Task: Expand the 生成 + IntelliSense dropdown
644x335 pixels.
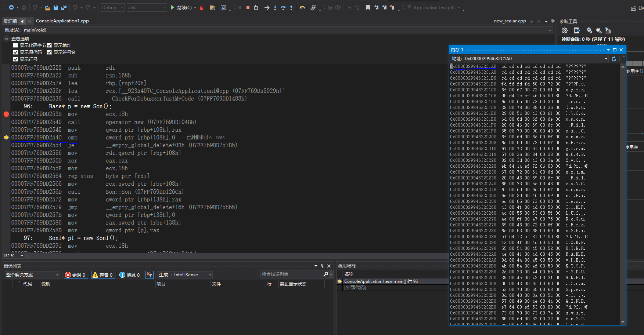Action: [x=185, y=275]
